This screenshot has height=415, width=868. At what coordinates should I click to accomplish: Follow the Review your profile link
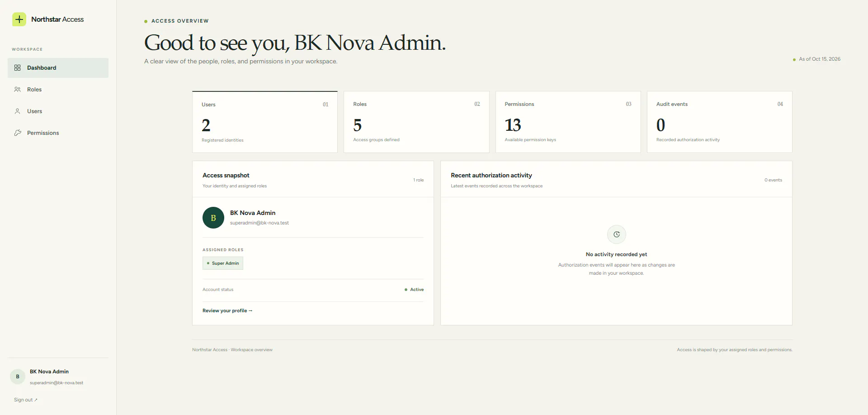[227, 311]
